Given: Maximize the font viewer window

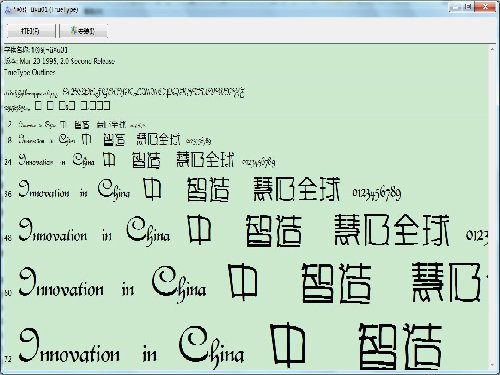Looking at the screenshot, I should click(468, 6).
